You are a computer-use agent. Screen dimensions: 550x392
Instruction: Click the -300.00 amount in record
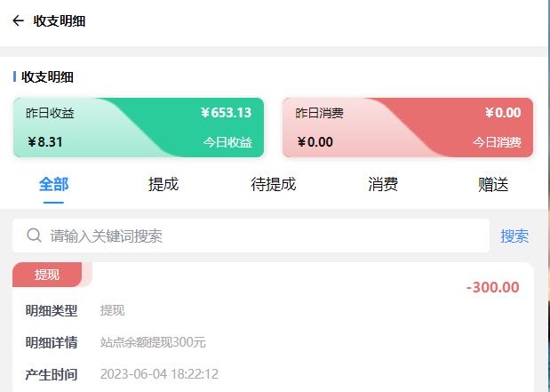tap(492, 287)
